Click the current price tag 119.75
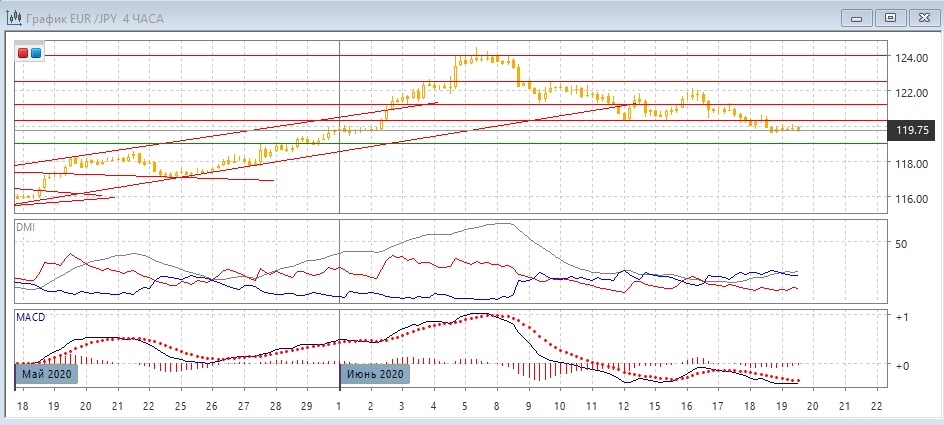 914,130
